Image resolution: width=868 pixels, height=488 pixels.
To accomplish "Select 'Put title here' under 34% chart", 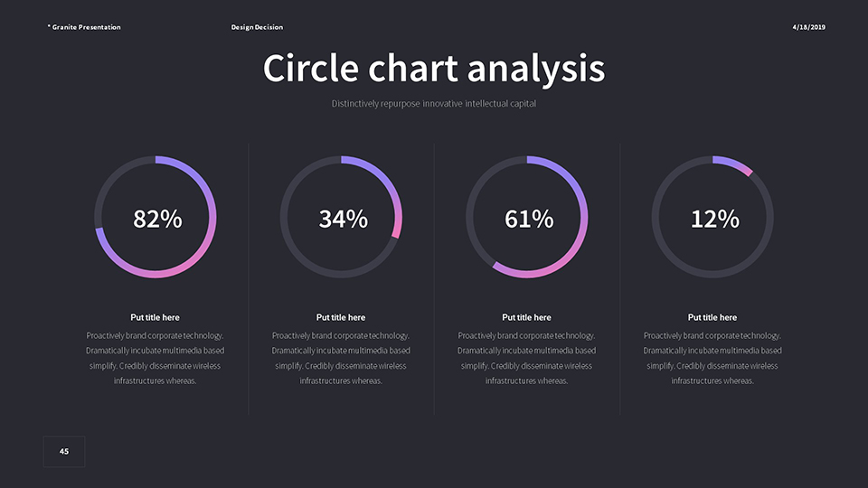I will coord(341,317).
